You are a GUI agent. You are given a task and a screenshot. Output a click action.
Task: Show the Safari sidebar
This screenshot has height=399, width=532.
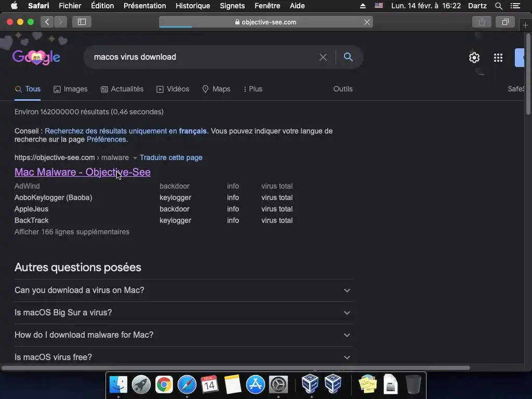click(x=82, y=22)
